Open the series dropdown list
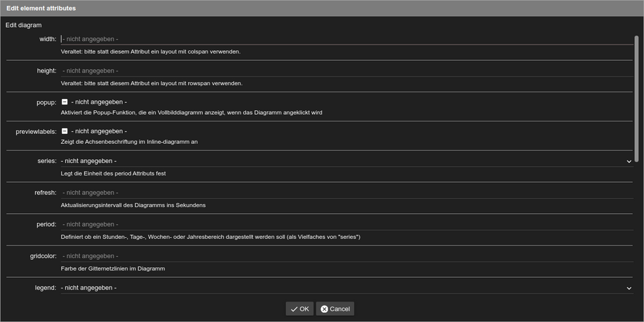The image size is (644, 322). tap(343, 161)
